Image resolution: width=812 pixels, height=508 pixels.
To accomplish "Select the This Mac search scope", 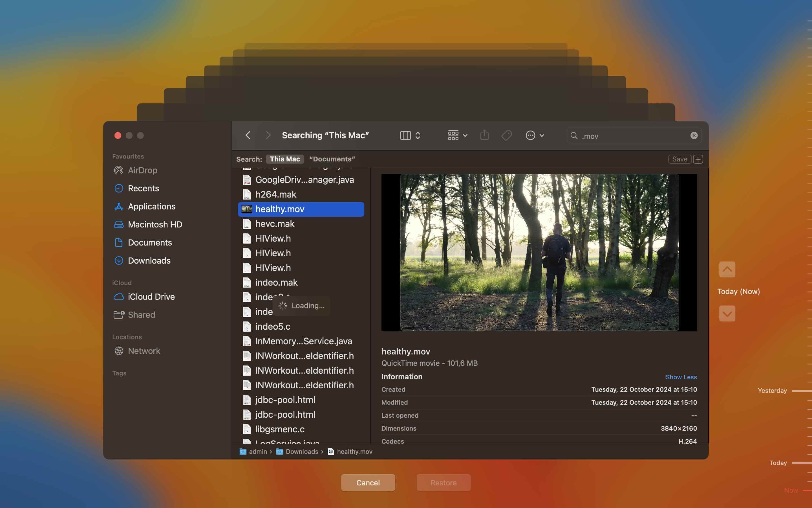I will tap(285, 159).
